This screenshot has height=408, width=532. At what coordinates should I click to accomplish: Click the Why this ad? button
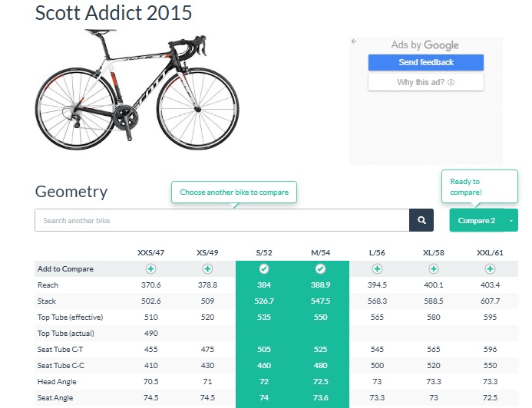(425, 82)
